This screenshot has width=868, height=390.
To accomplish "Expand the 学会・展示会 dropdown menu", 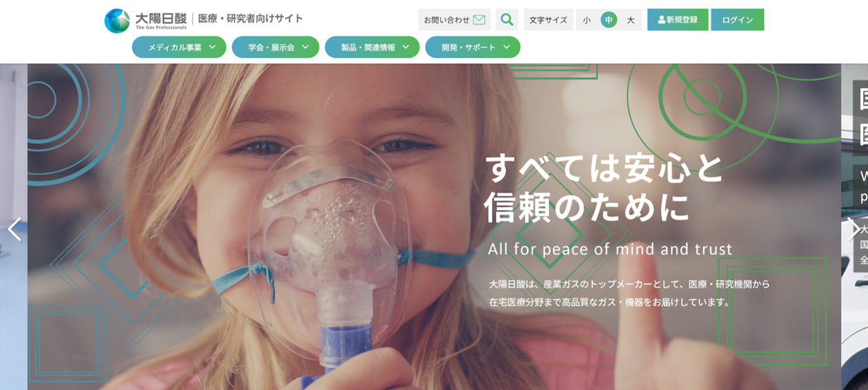I will pos(275,47).
